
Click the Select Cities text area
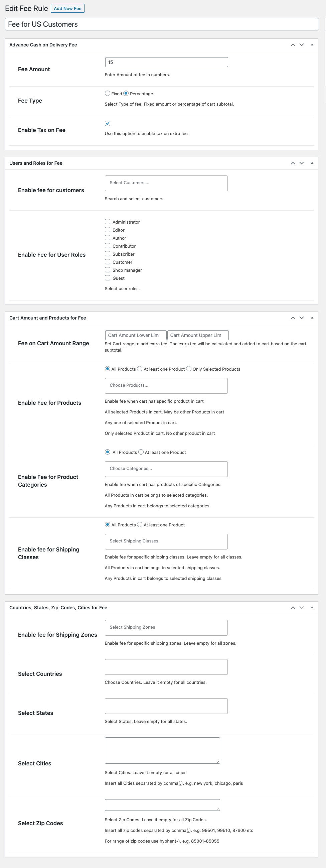coord(162,750)
